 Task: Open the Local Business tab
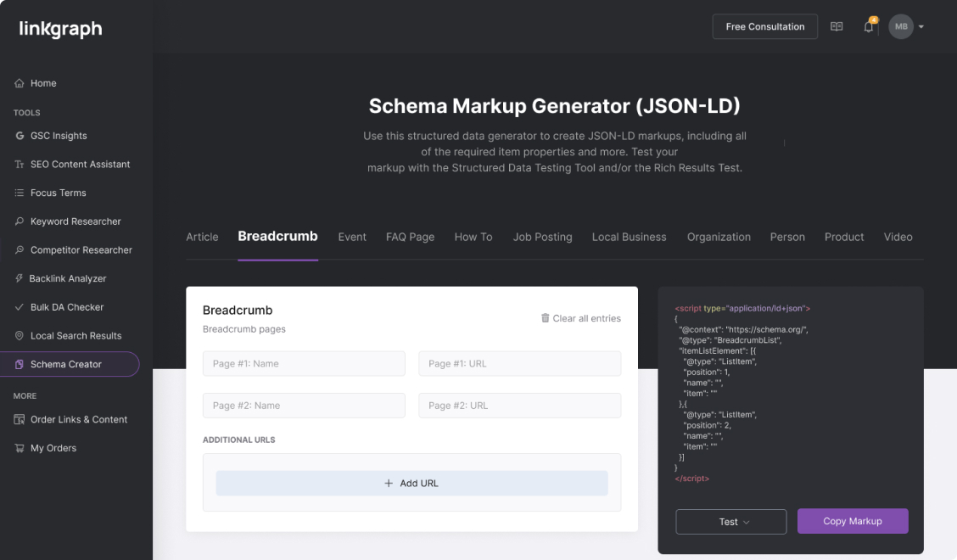point(630,237)
